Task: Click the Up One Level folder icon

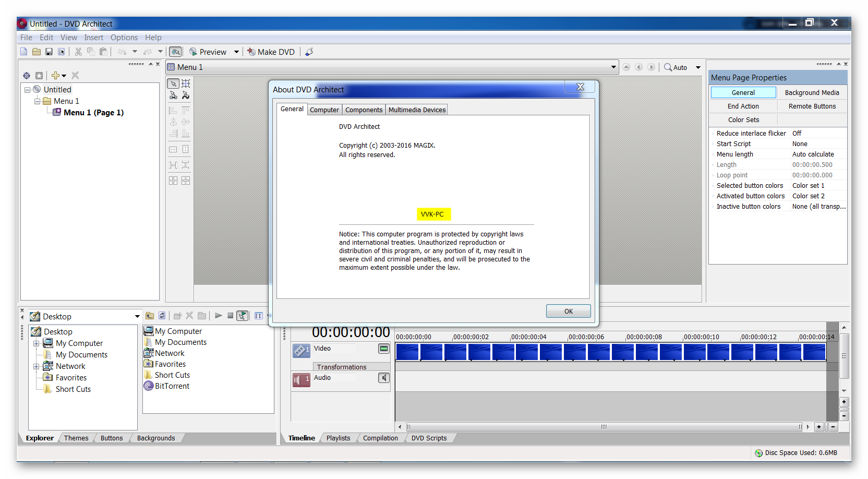Action: (x=150, y=316)
